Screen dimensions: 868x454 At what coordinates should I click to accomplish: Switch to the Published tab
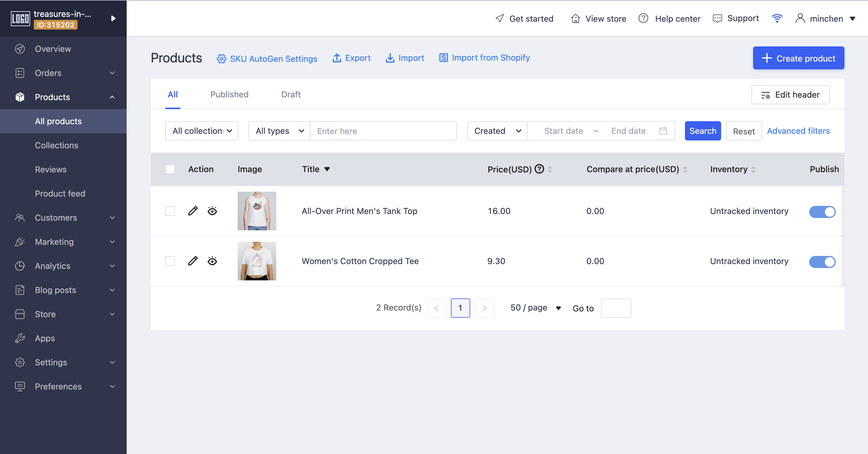[229, 94]
